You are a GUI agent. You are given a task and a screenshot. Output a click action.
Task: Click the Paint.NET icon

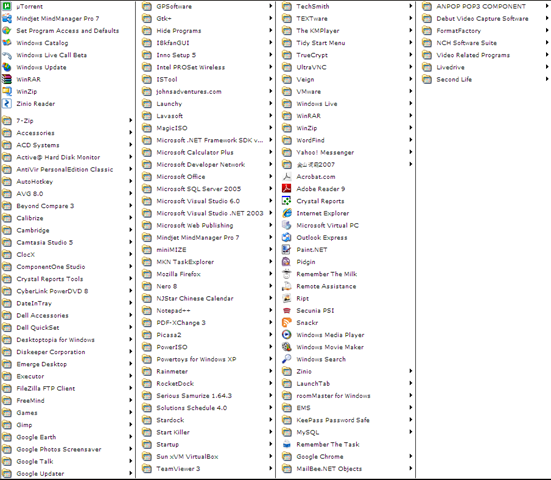point(287,250)
